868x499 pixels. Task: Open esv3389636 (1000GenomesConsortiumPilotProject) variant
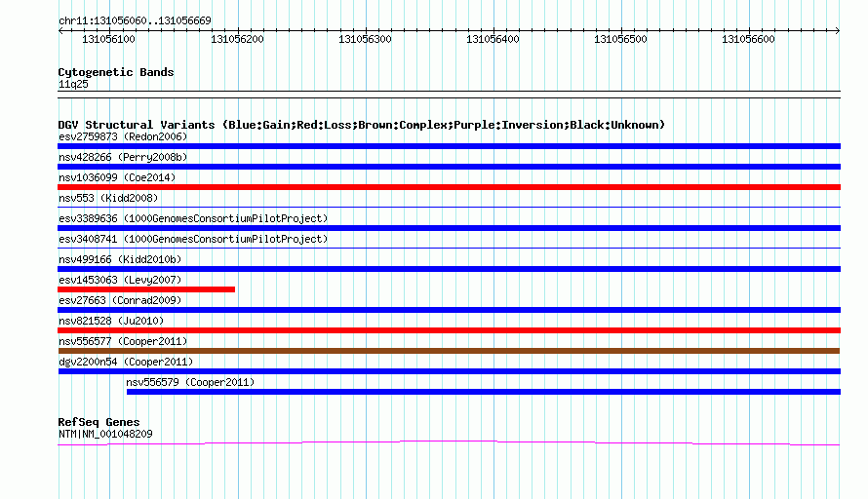point(193,218)
